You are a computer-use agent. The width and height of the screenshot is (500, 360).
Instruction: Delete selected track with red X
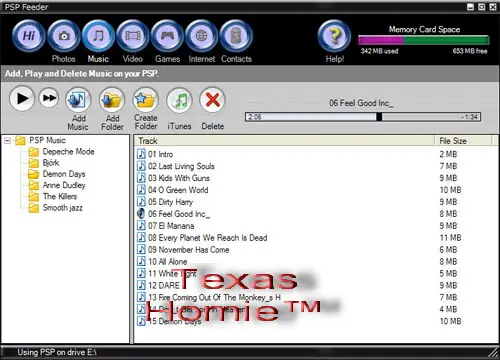pyautogui.click(x=212, y=99)
